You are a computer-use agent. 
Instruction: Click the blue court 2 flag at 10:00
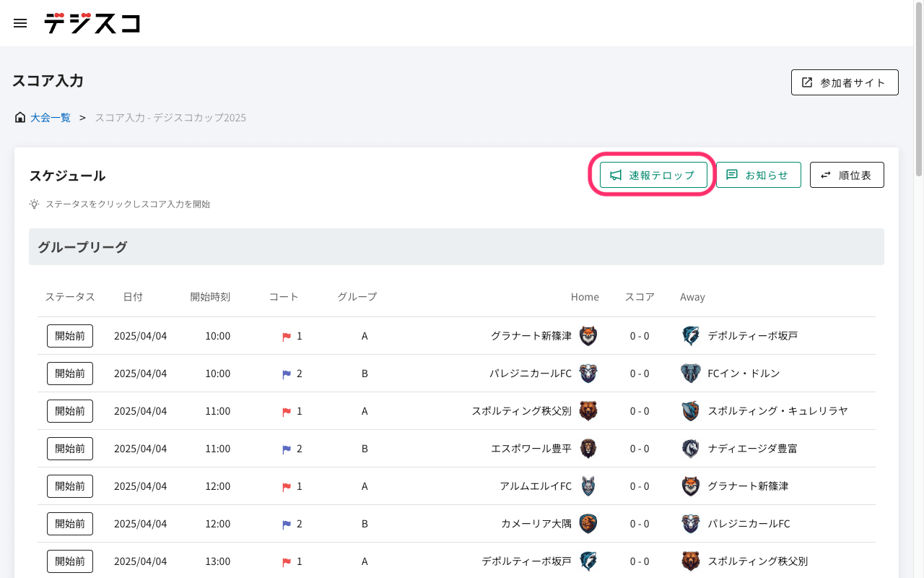[287, 374]
